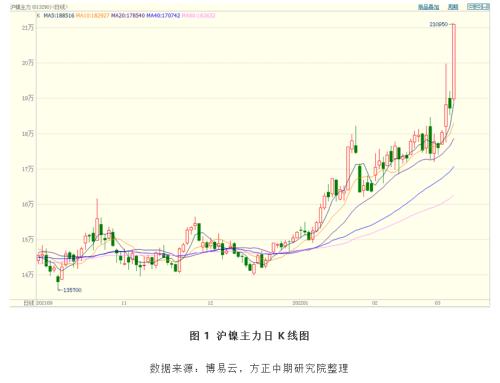The width and height of the screenshot is (500, 383).
Task: Click the 14万 axis label
Action: pos(28,275)
